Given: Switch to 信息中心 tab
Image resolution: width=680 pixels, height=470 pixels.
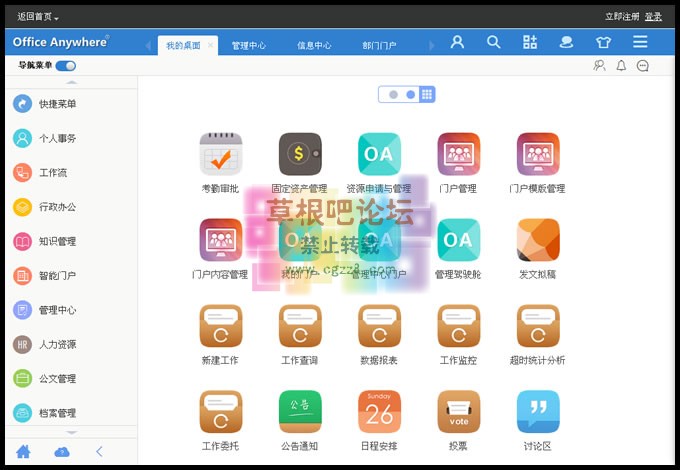Looking at the screenshot, I should coord(314,46).
